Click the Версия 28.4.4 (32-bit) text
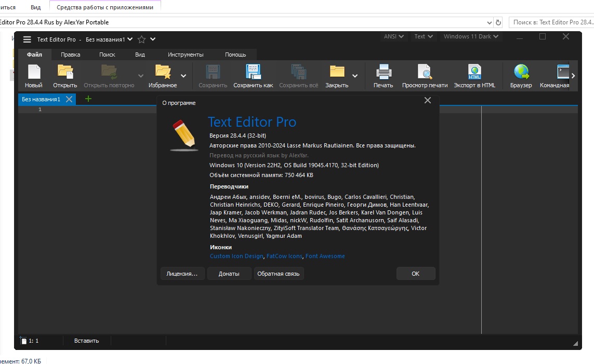This screenshot has width=594, height=364. point(237,136)
